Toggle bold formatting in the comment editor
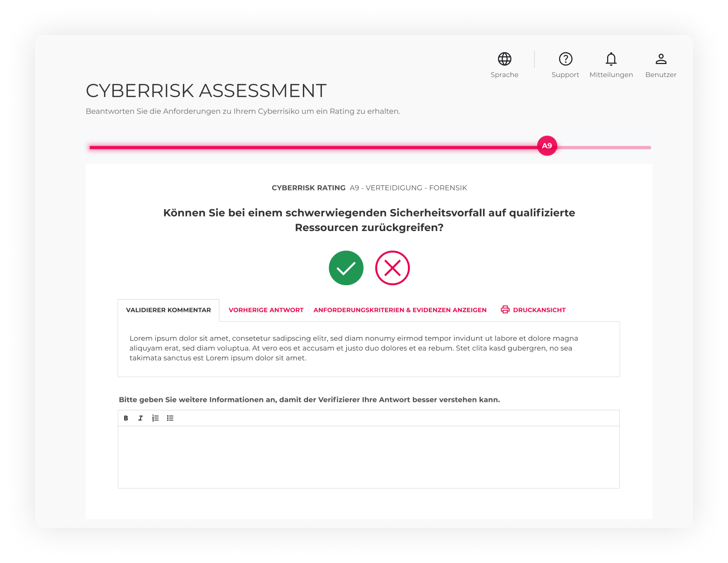The image size is (728, 563). [x=126, y=418]
